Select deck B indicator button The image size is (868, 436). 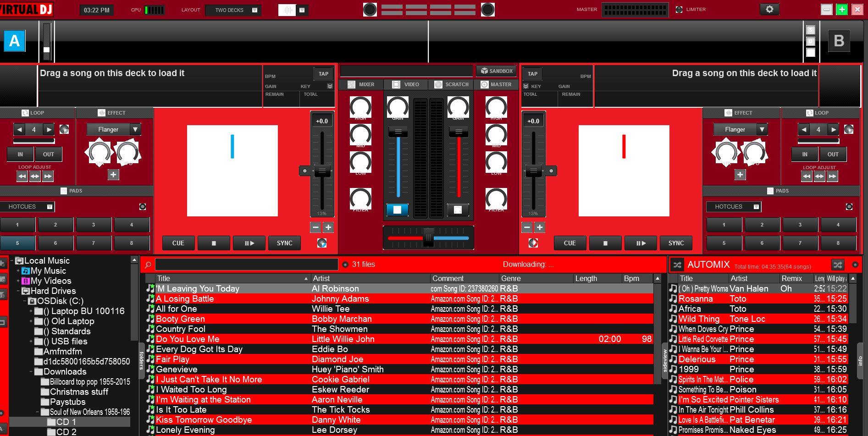[x=839, y=41]
